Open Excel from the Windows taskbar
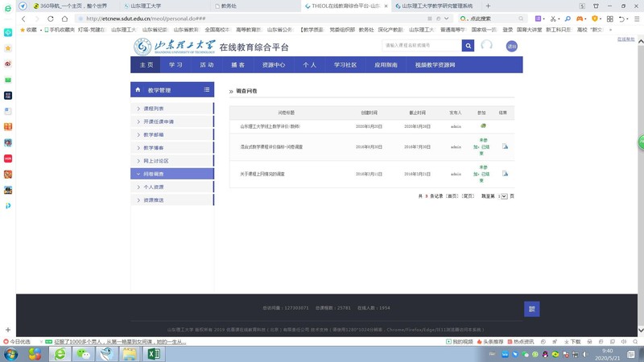This screenshot has height=362, width=644. pyautogui.click(x=153, y=354)
